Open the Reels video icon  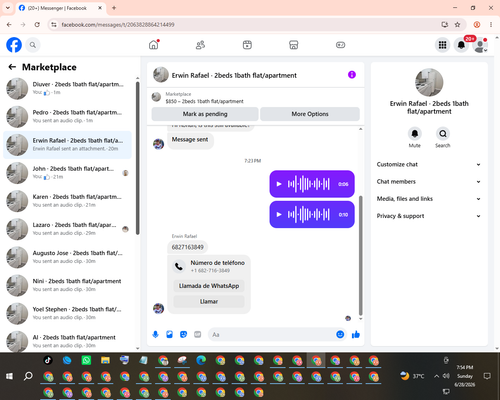[x=247, y=45]
